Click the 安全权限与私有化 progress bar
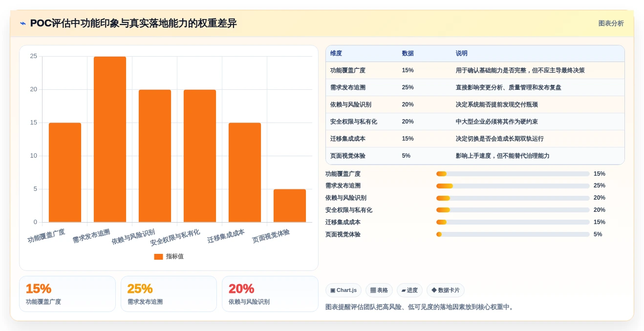This screenshot has width=644, height=331. click(x=513, y=210)
